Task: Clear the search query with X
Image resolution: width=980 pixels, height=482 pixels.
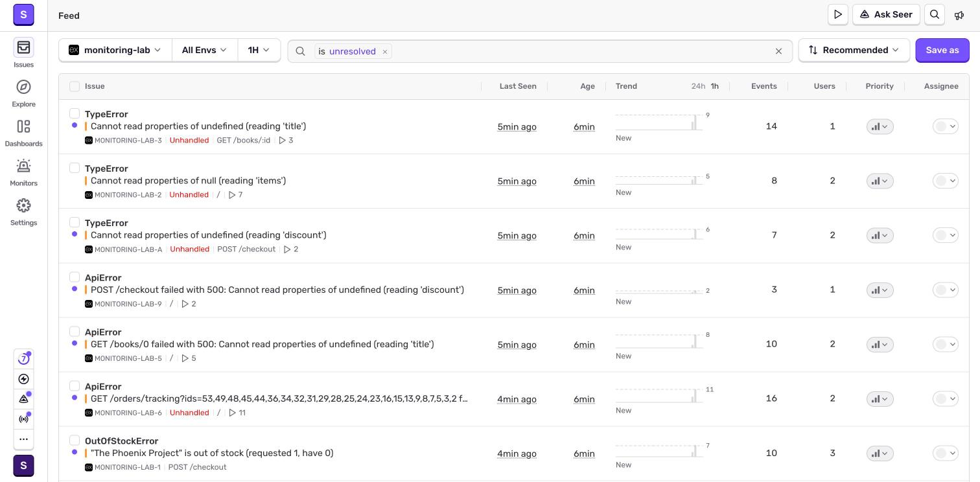Action: click(779, 51)
